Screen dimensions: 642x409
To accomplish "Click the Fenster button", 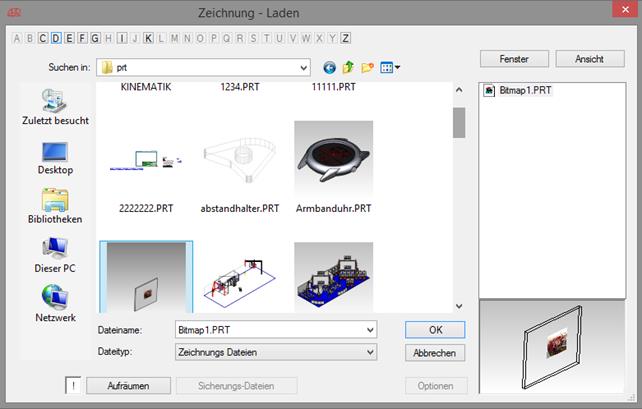I will click(514, 58).
